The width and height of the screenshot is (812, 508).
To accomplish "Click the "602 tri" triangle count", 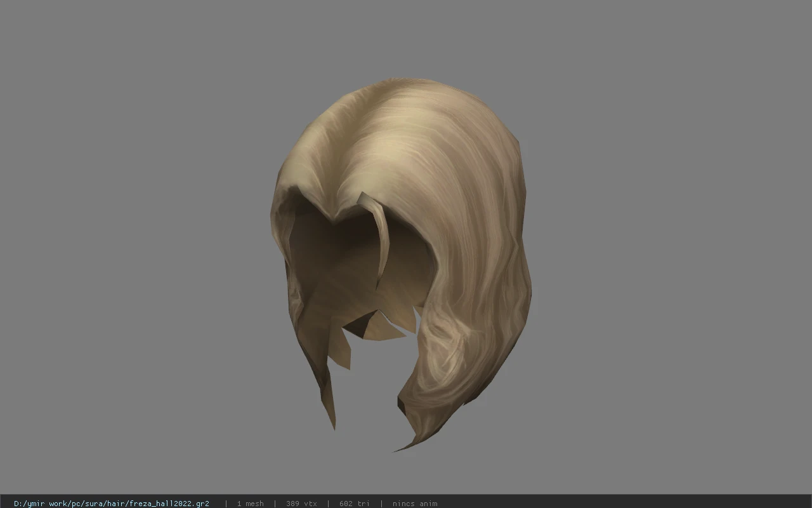I will click(x=354, y=504).
